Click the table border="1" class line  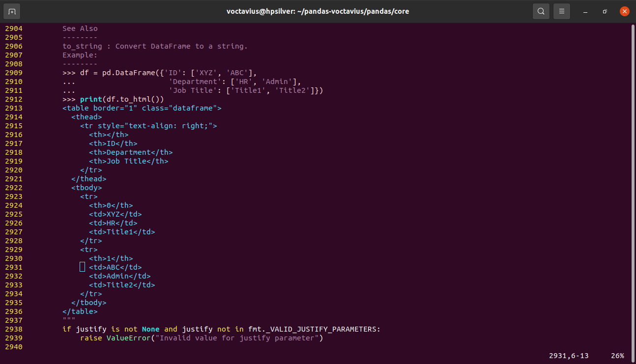tap(142, 108)
